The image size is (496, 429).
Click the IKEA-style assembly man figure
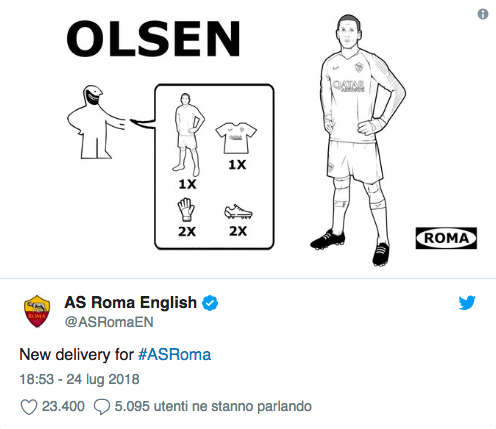[x=96, y=122]
